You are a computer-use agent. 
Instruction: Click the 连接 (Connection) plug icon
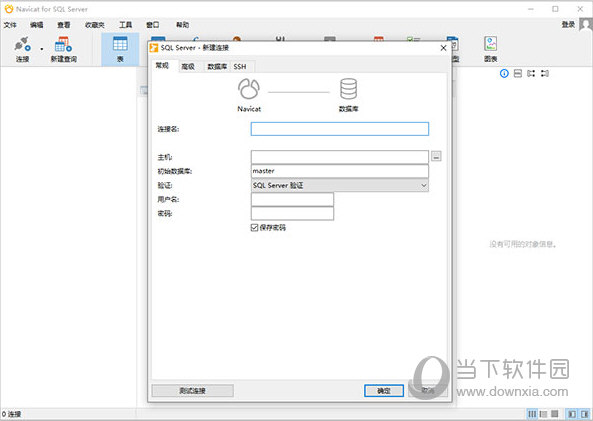[x=22, y=45]
